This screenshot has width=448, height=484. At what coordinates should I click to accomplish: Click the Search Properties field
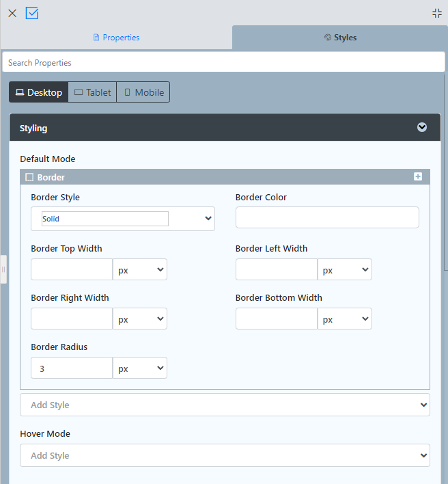coord(224,62)
